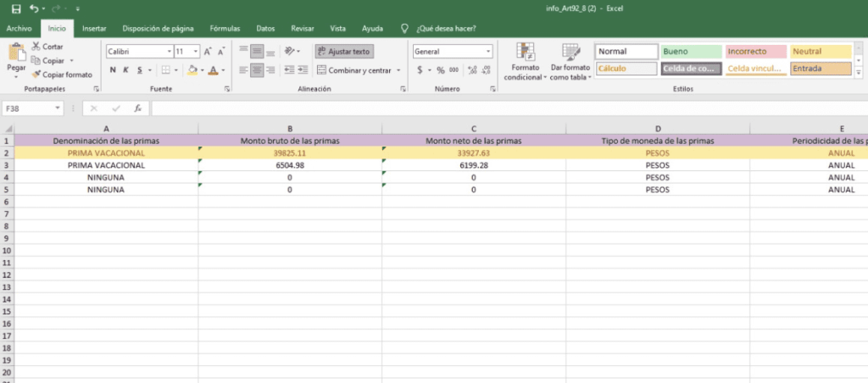
Task: Switch to the Insertar tab
Action: pyautogui.click(x=94, y=28)
